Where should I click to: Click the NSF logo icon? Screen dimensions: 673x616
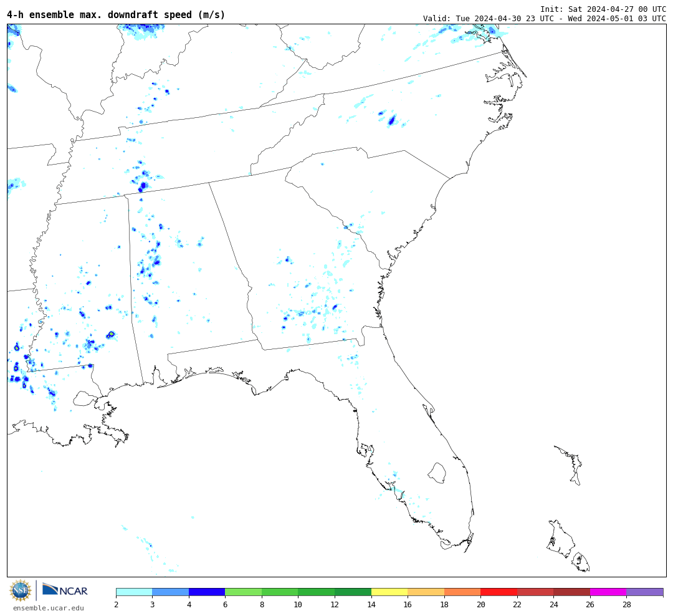pos(21,590)
